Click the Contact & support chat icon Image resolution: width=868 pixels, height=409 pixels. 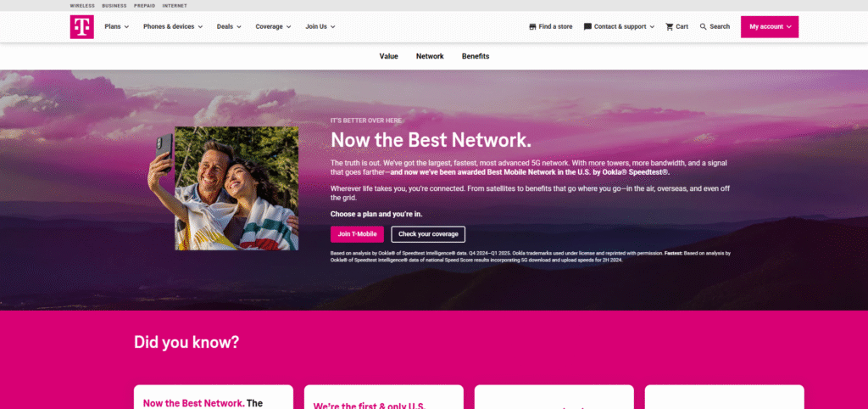tap(587, 26)
